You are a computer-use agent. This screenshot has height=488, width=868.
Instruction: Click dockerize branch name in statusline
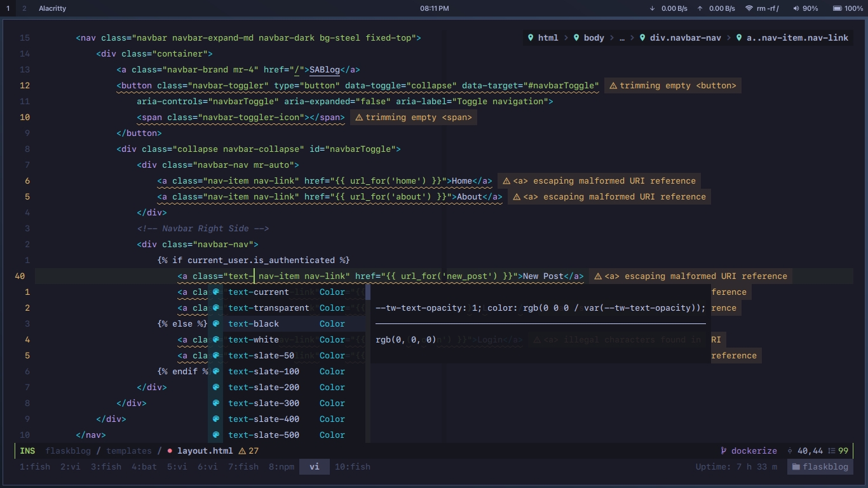[754, 451]
